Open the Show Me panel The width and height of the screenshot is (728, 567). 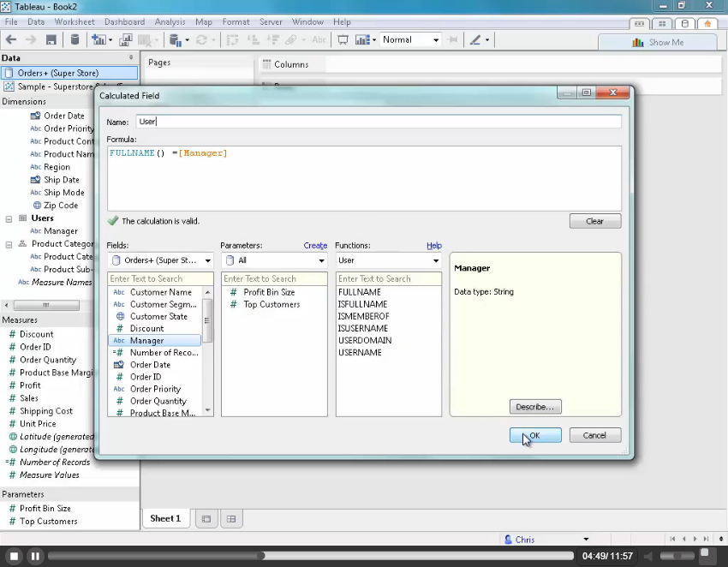[657, 42]
